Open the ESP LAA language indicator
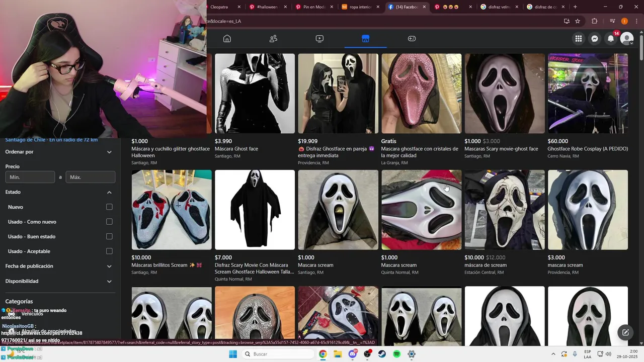 (588, 354)
